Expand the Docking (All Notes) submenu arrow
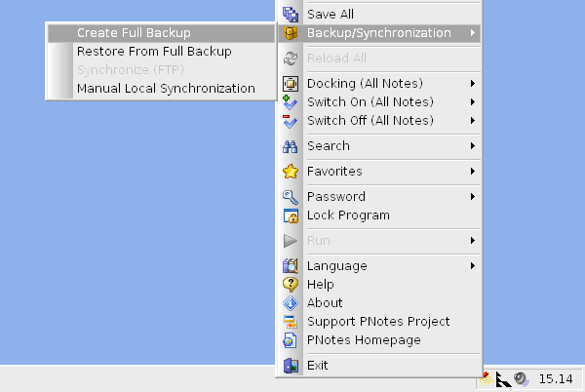This screenshot has height=392, width=585. click(473, 84)
